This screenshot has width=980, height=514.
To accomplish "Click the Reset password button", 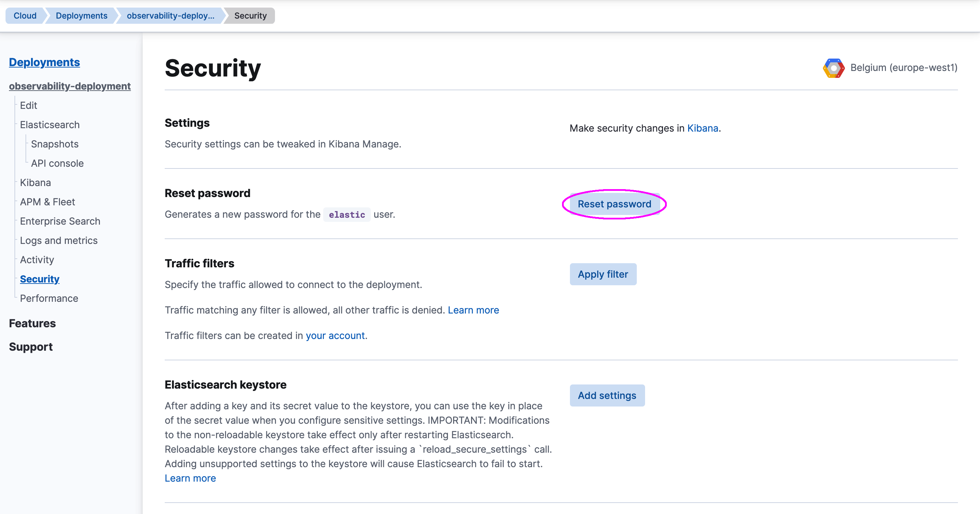I will pyautogui.click(x=614, y=204).
